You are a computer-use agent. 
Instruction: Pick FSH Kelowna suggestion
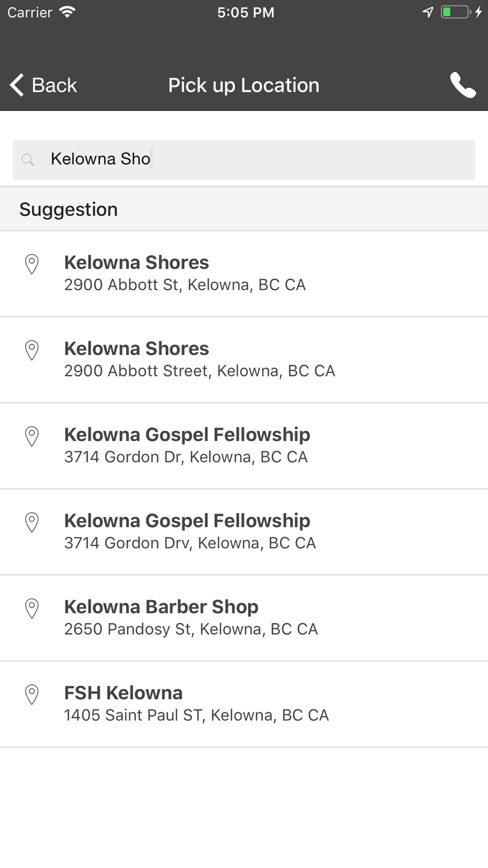click(x=244, y=704)
